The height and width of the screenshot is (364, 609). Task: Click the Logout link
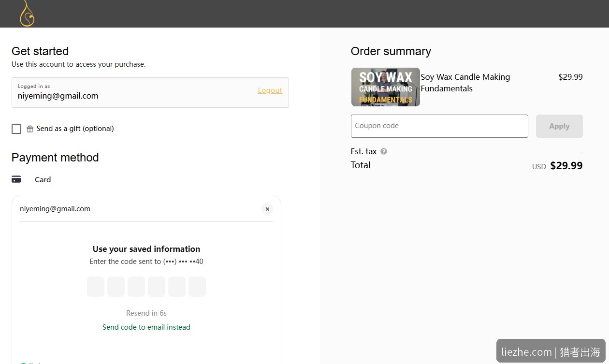coord(270,90)
